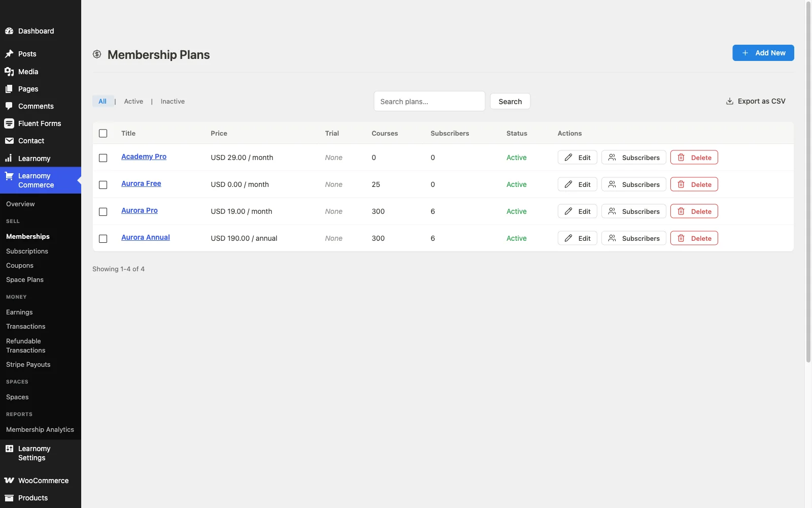This screenshot has height=508, width=812.
Task: Open Subscriptions in the Sell menu
Action: (27, 251)
